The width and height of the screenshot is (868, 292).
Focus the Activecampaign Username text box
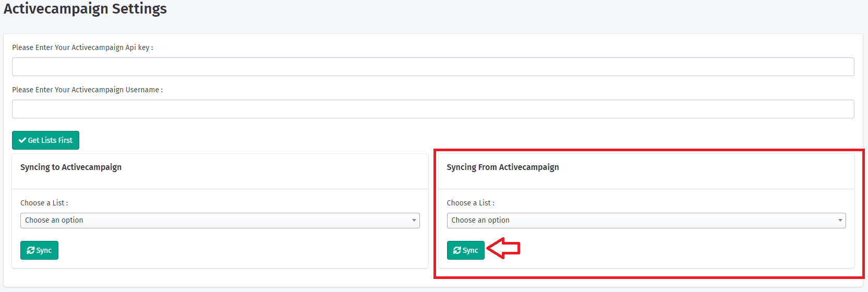coord(433,109)
